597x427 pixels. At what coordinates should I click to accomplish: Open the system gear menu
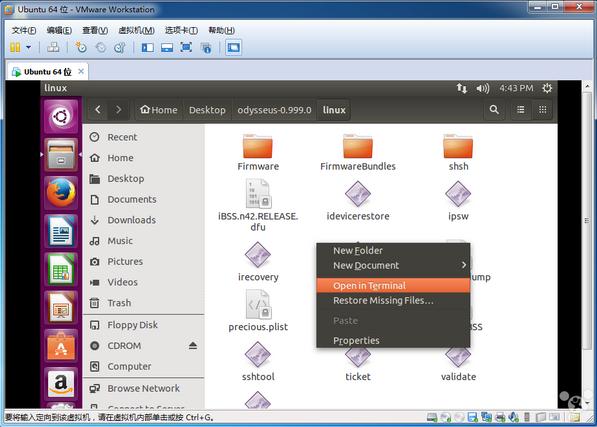(x=547, y=88)
